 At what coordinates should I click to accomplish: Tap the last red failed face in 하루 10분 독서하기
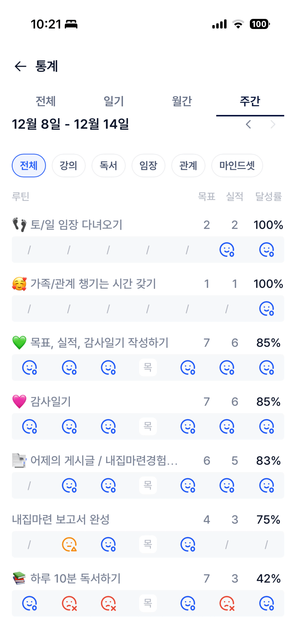pyautogui.click(x=227, y=604)
